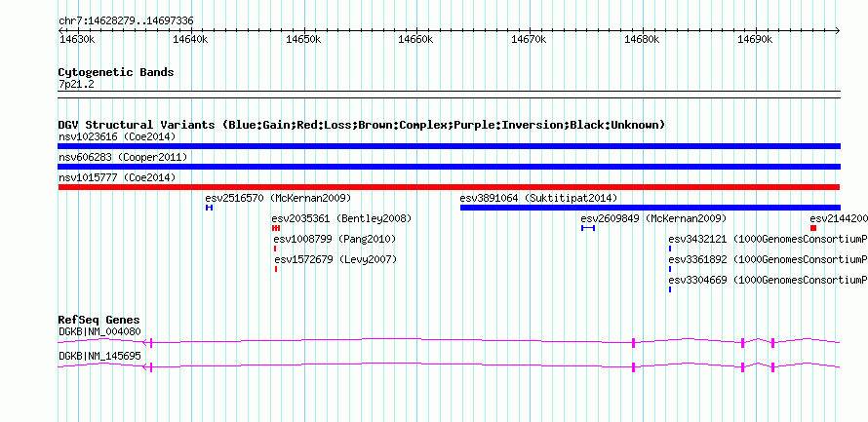Click the RefSeq Genes track title
The image size is (868, 422).
[99, 321]
